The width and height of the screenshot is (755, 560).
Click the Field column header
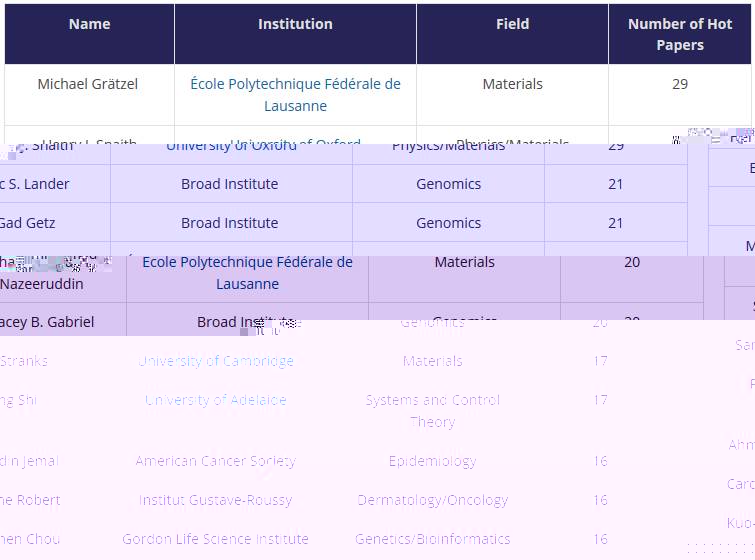click(512, 24)
